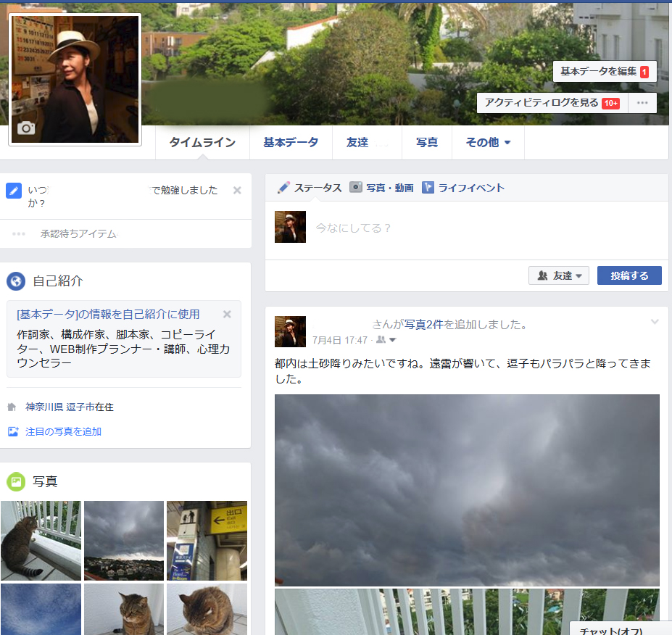Click the camera icon for 写真・動画
The image size is (672, 635).
(356, 187)
